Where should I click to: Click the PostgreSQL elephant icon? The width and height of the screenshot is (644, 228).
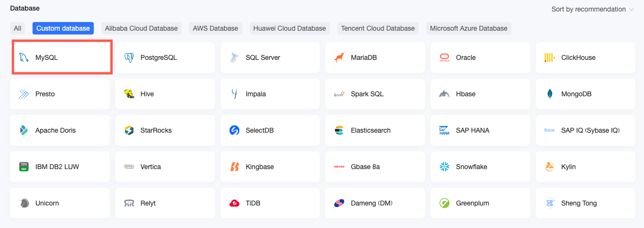[x=129, y=57]
